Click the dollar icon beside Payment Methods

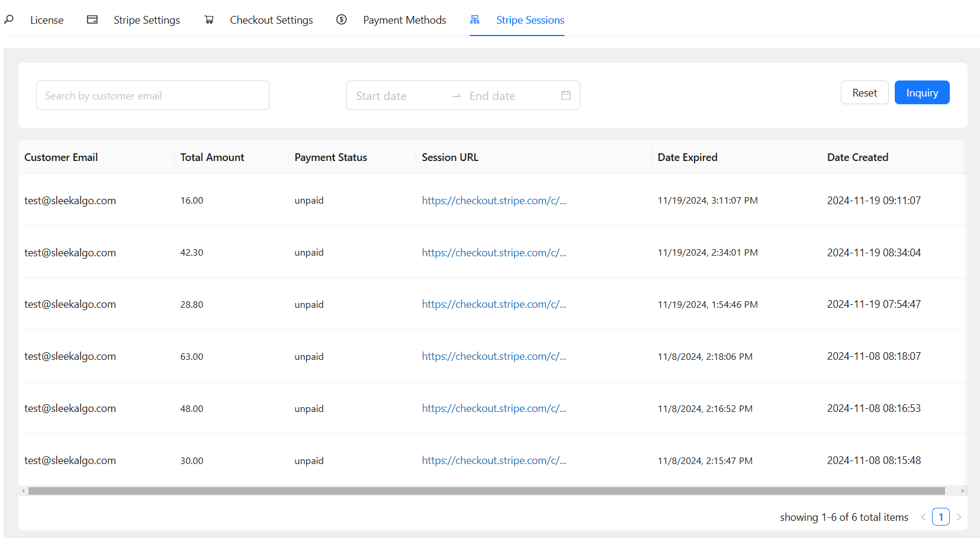tap(342, 20)
